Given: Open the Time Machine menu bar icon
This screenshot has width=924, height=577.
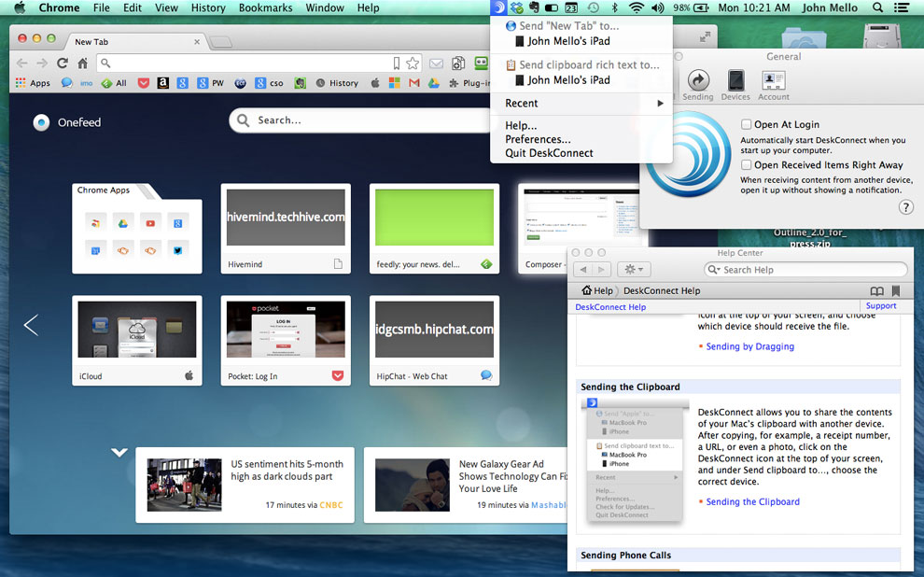Looking at the screenshot, I should [x=593, y=7].
